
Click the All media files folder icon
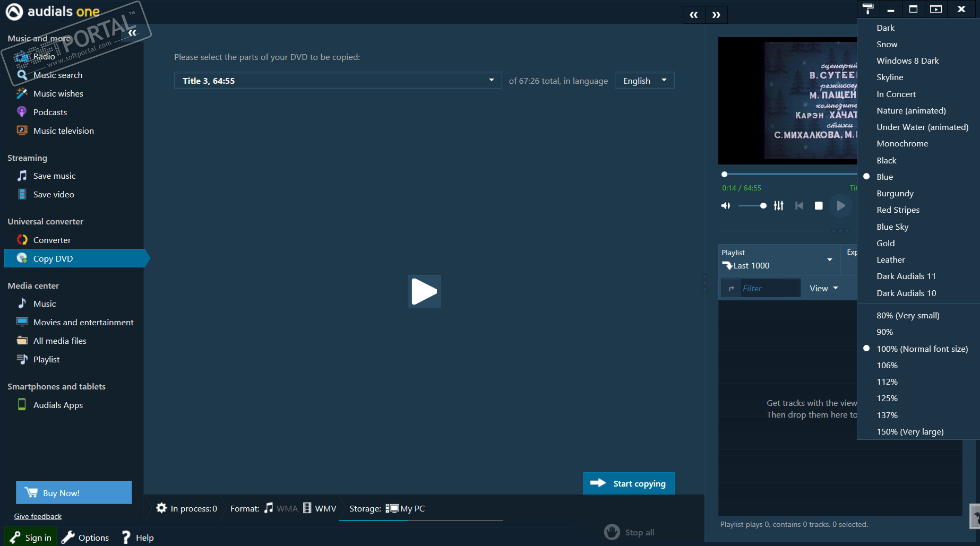[22, 341]
